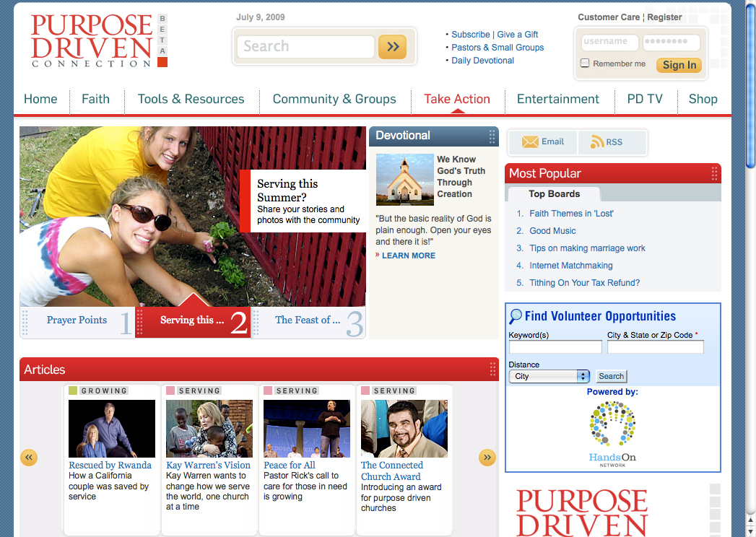Screen dimensions: 756x537
Task: Open the Tools & Resources menu
Action: 191,100
